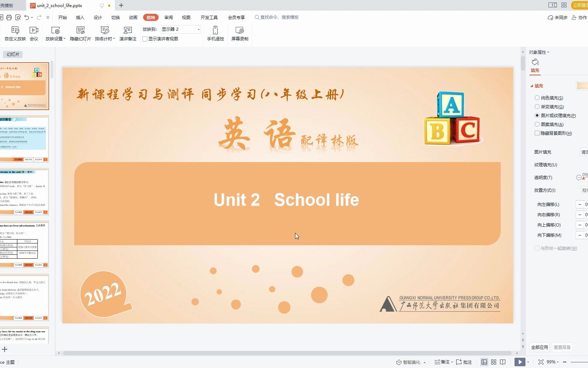This screenshot has width=588, height=368.
Task: Add a new slide with plus icon
Action: (5, 349)
